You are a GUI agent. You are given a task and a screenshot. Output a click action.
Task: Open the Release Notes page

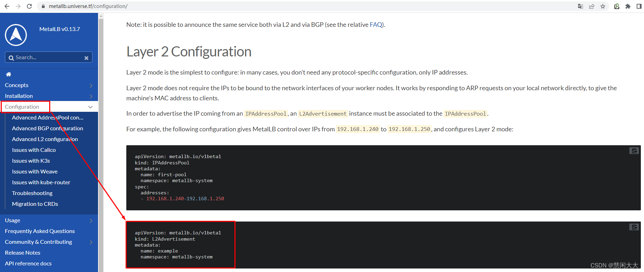point(23,253)
